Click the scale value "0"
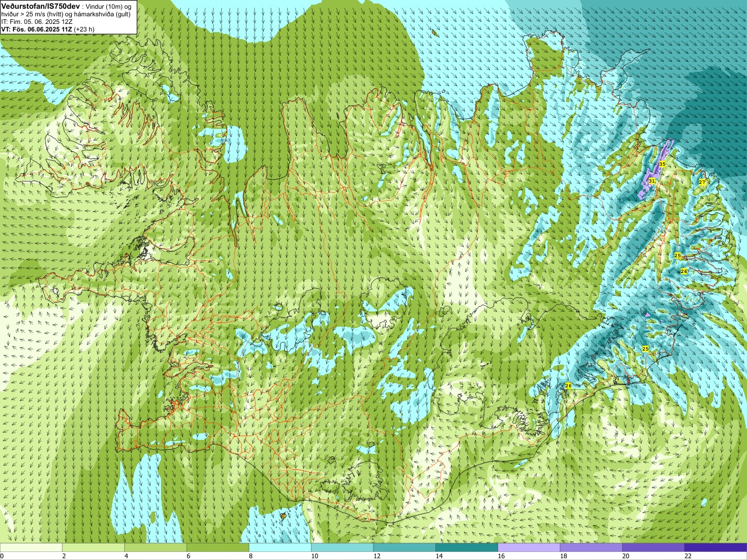Viewport: 747px width, 560px height. tap(2, 556)
